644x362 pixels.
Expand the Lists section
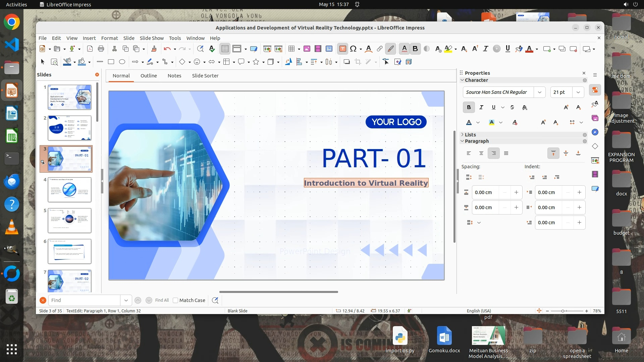tap(470, 134)
